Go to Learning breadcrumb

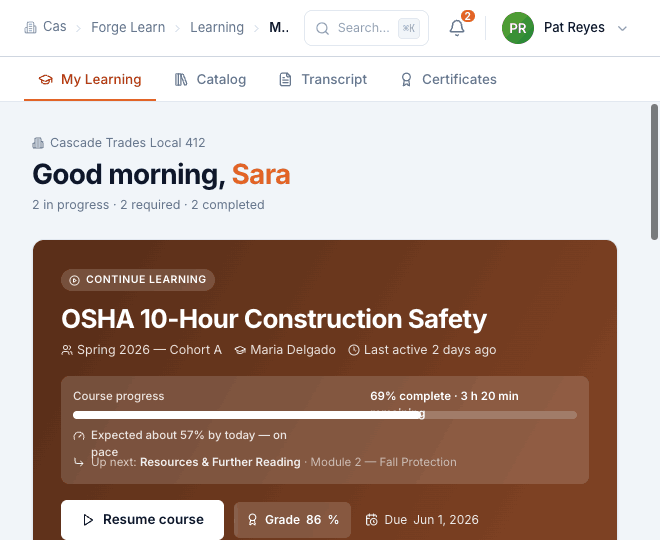click(217, 27)
